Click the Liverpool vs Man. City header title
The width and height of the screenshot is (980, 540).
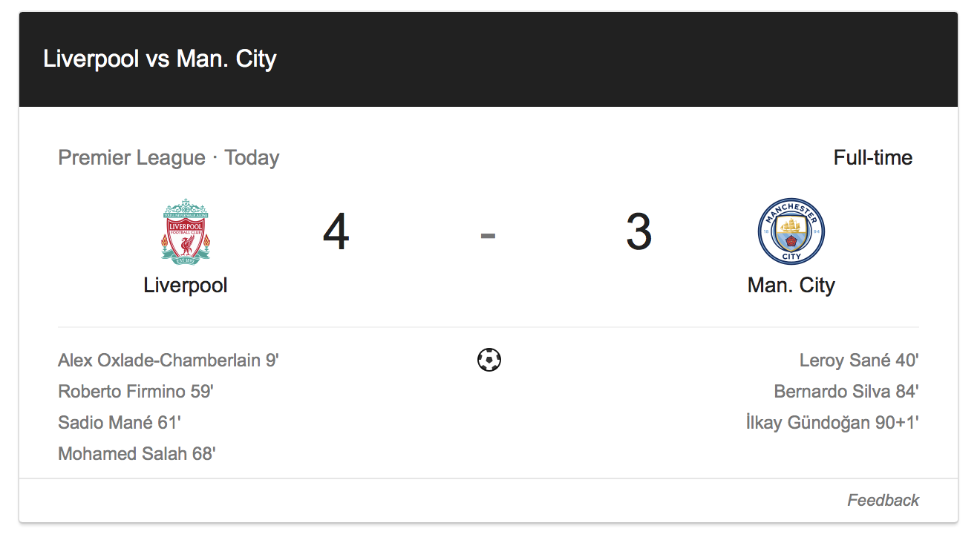(x=160, y=59)
